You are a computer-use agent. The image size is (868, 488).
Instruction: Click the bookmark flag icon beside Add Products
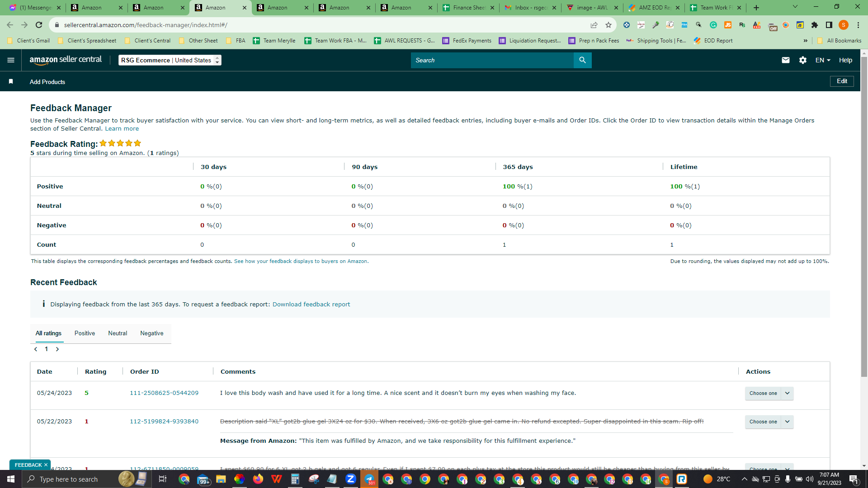11,81
